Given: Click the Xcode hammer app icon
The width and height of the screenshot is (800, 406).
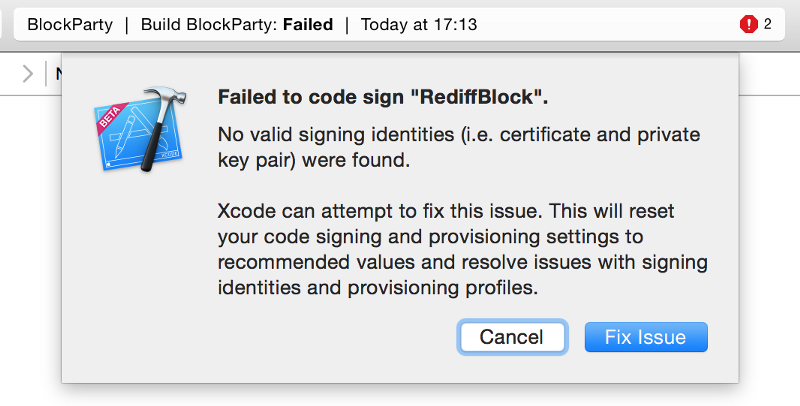Looking at the screenshot, I should pyautogui.click(x=140, y=129).
